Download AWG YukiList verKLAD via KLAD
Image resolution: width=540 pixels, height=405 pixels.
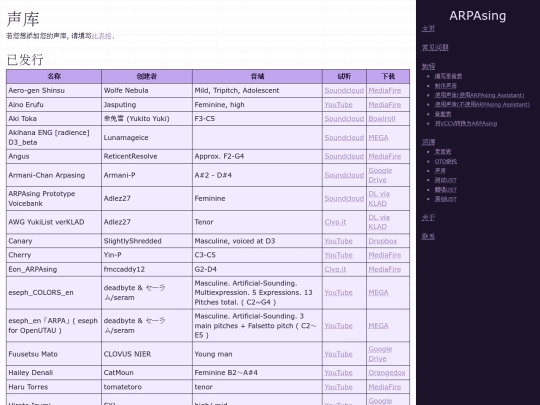[x=379, y=222]
